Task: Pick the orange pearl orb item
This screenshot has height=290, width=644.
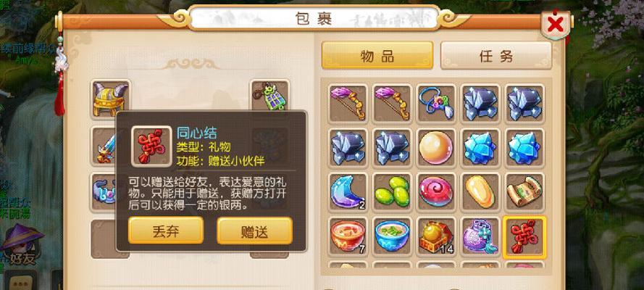Action: (436, 148)
